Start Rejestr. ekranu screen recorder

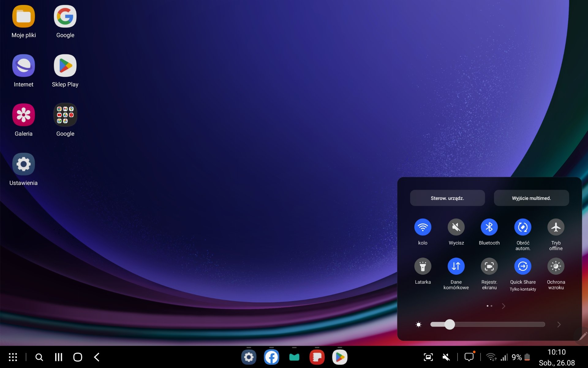pyautogui.click(x=489, y=266)
